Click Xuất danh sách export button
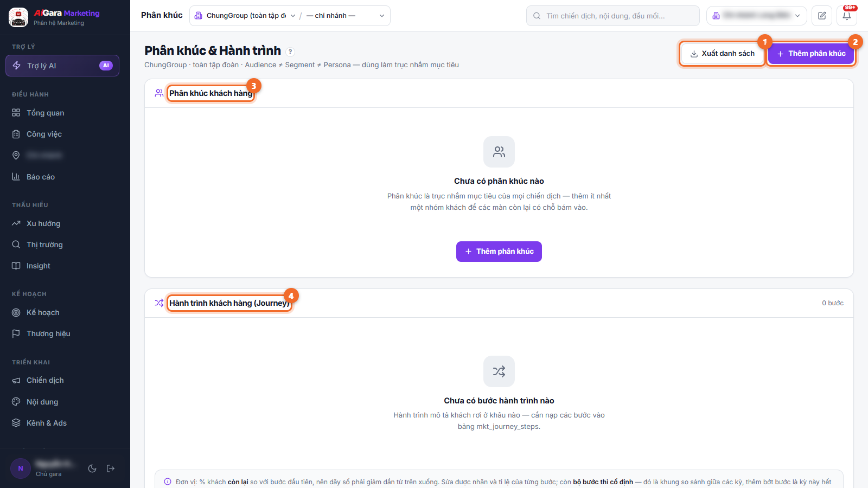Image resolution: width=868 pixels, height=488 pixels. coord(722,54)
